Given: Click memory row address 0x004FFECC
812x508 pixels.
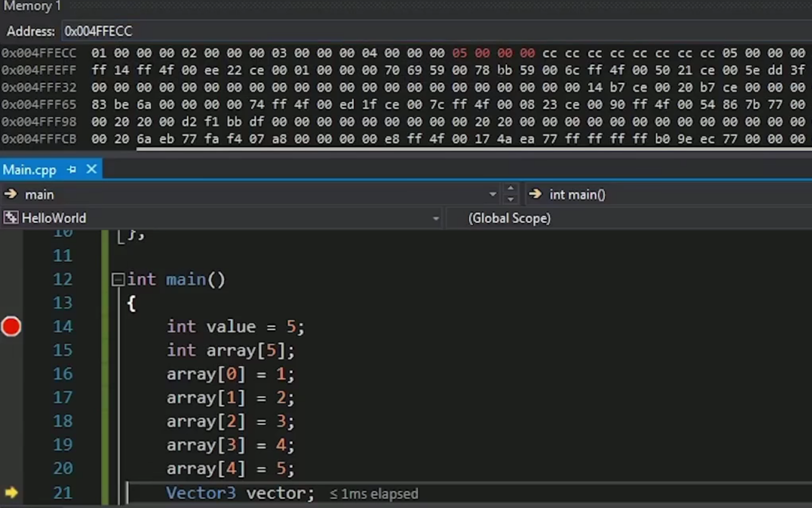Looking at the screenshot, I should (x=39, y=53).
